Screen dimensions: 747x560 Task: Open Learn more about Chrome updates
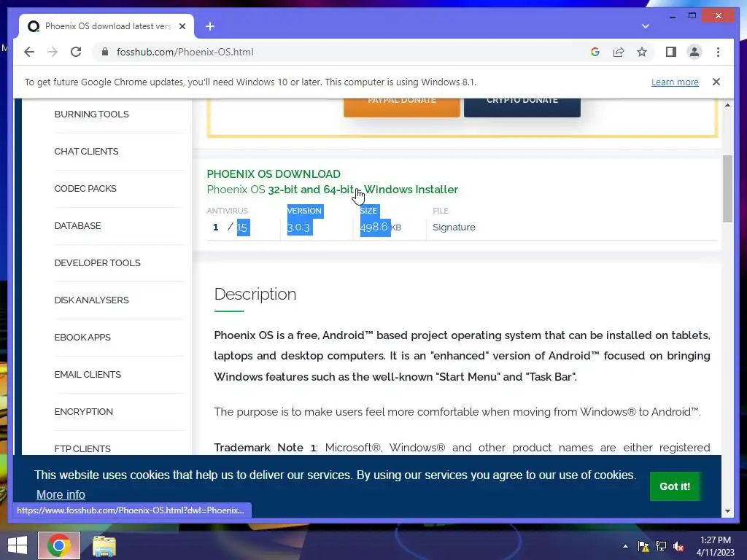(675, 82)
